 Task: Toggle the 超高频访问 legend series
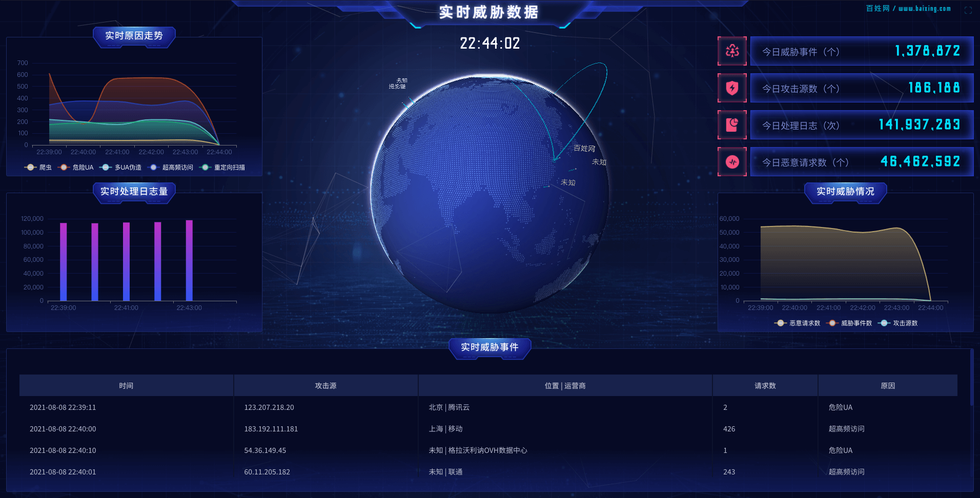tap(170, 168)
